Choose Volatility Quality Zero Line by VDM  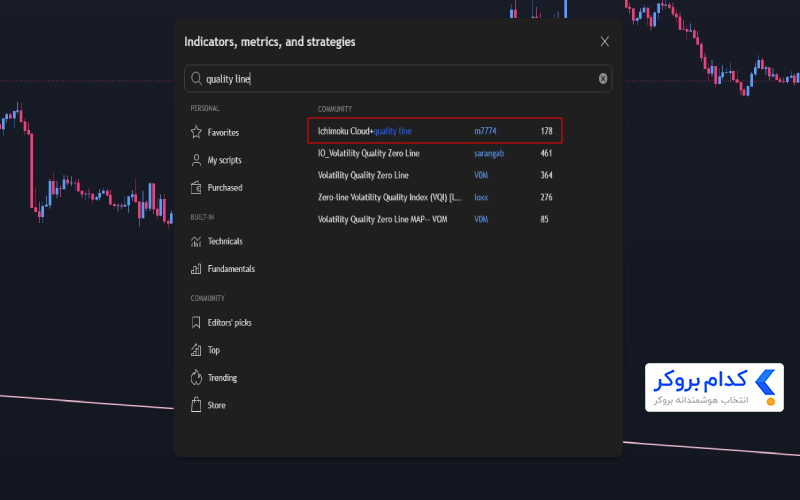[435, 175]
